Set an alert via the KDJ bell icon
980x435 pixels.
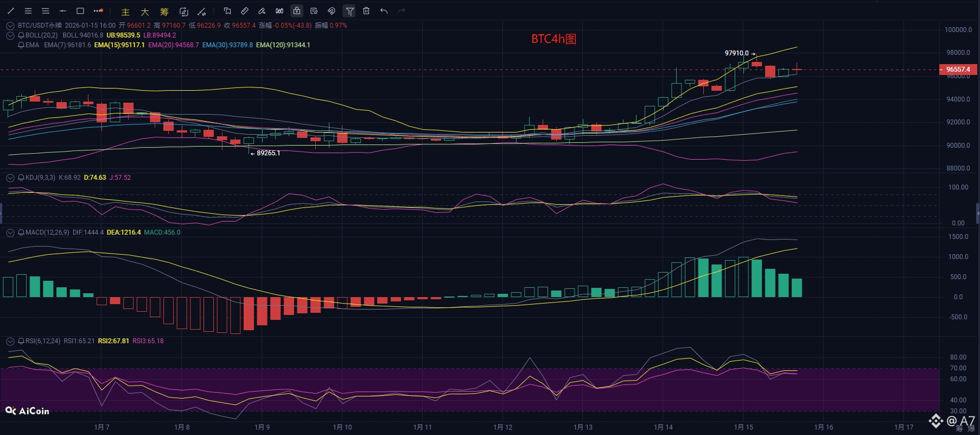21,178
